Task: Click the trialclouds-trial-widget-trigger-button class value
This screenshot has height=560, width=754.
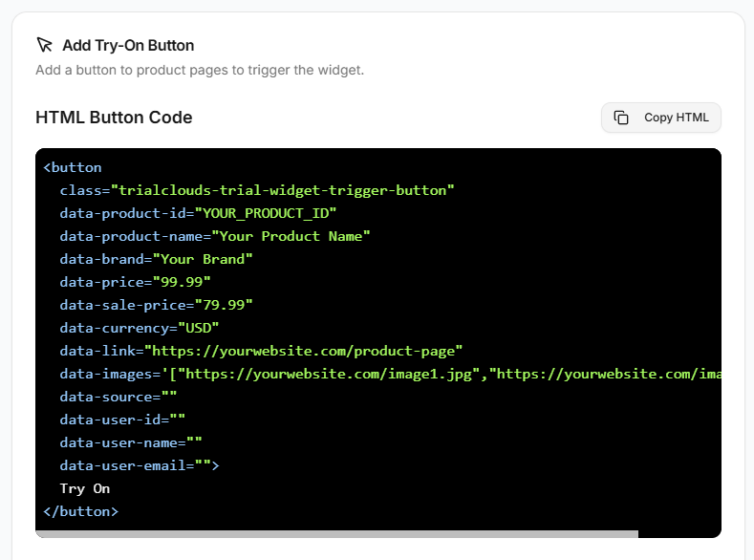Action: (283, 190)
